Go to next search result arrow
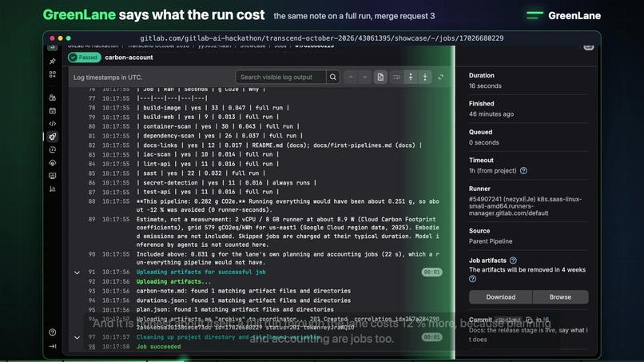 [364, 78]
